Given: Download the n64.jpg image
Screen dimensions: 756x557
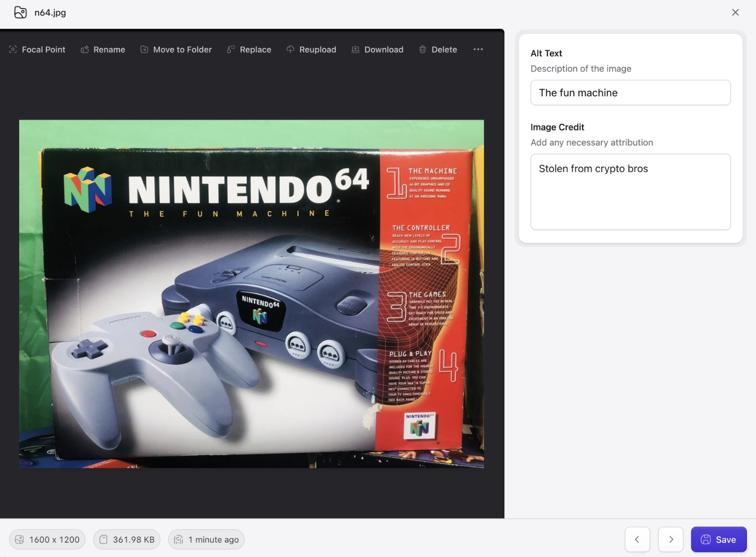Looking at the screenshot, I should point(377,49).
